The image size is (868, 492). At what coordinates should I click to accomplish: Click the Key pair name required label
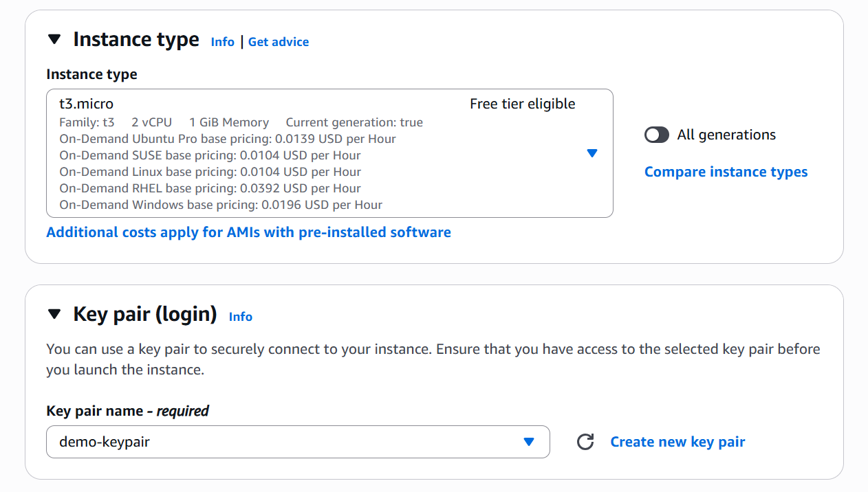point(127,411)
